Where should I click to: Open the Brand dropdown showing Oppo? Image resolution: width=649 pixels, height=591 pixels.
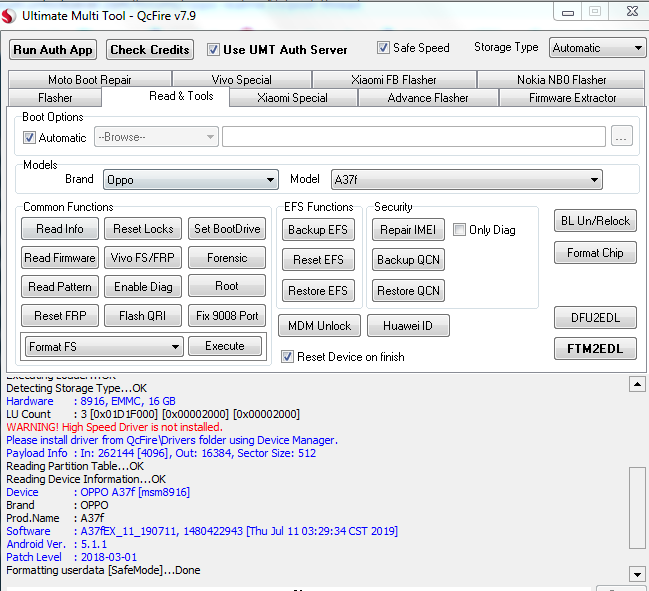point(191,180)
